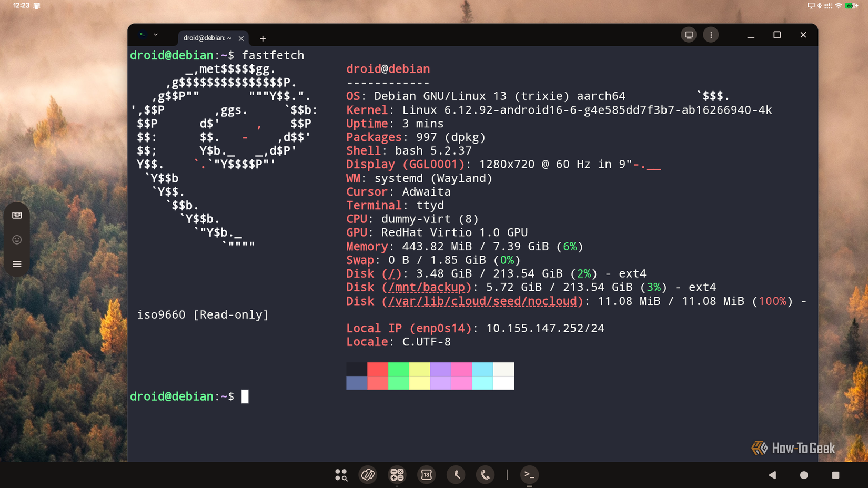868x488 pixels.
Task: Close the droid@debian: ~ tab
Action: (241, 38)
